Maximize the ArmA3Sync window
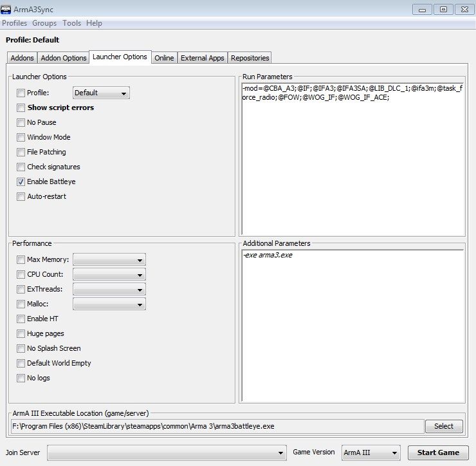The image size is (476, 466). [443, 10]
